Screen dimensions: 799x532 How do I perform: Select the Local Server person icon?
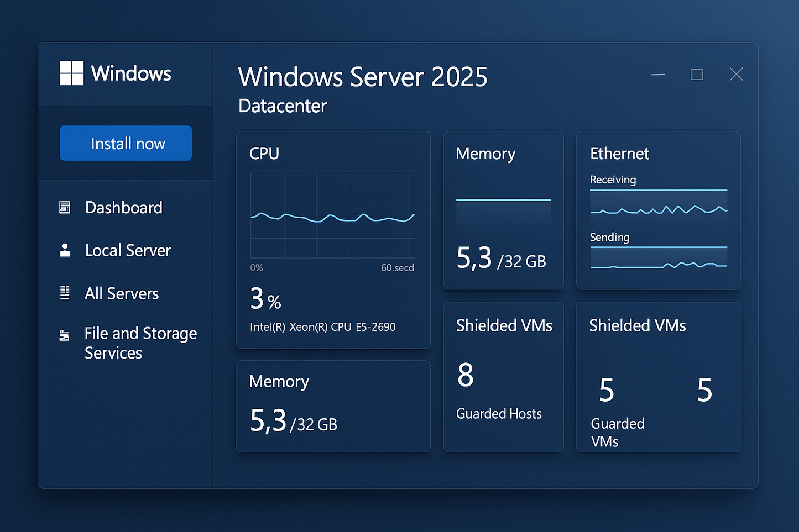pos(65,250)
